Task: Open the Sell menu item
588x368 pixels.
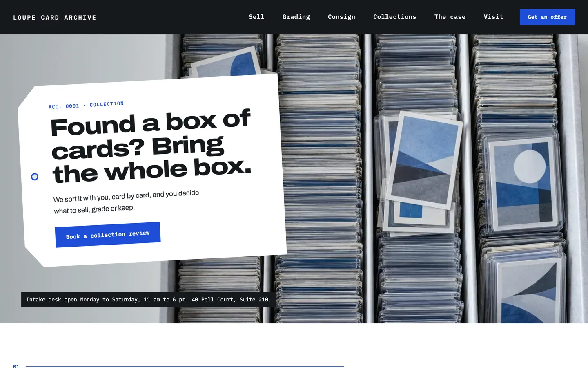Action: click(x=256, y=17)
